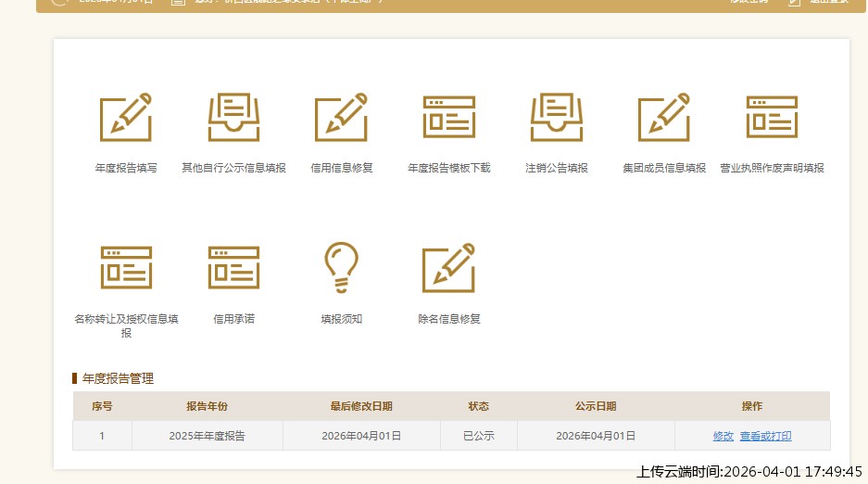Open 名称转让及授权信息填报 icon
This screenshot has width=868, height=484.
126,268
